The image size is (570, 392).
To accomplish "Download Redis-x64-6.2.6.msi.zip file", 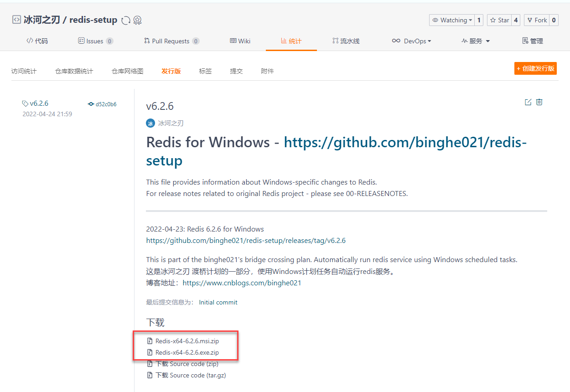I will pyautogui.click(x=187, y=341).
